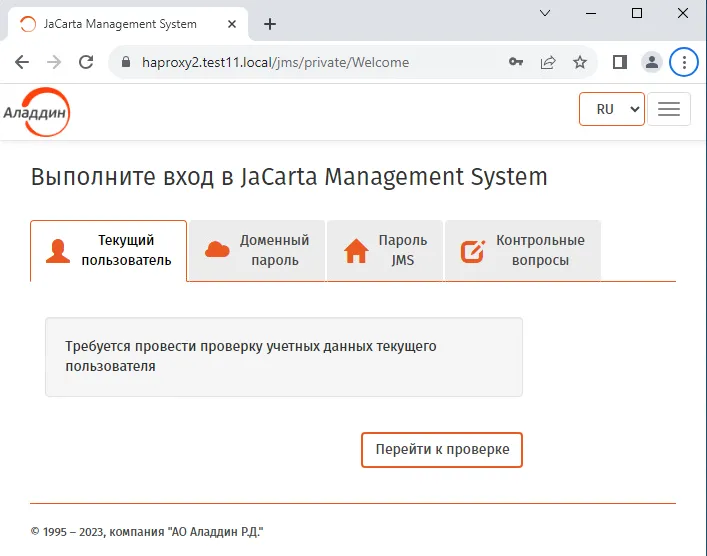Open the hamburger navigation menu

tap(669, 109)
